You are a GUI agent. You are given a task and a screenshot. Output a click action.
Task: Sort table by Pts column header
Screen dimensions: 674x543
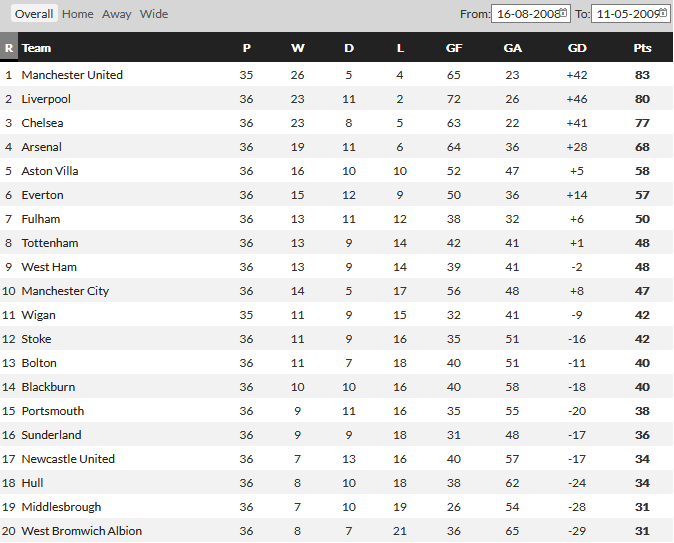[x=642, y=48]
